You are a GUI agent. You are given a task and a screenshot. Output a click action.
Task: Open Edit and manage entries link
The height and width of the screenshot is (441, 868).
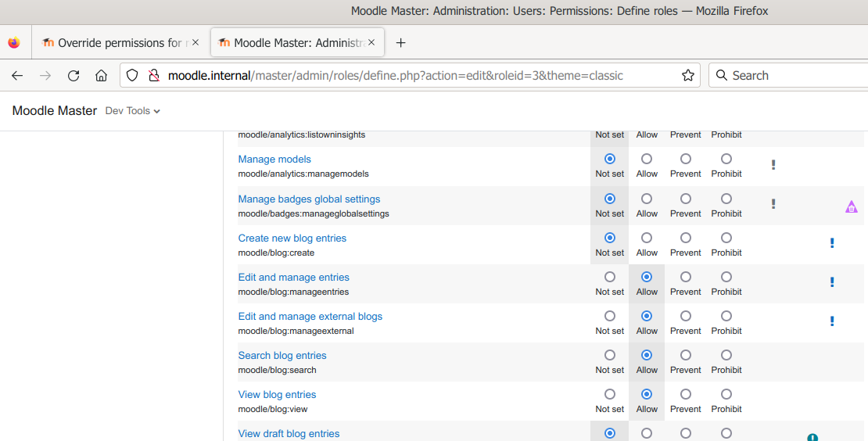click(293, 278)
